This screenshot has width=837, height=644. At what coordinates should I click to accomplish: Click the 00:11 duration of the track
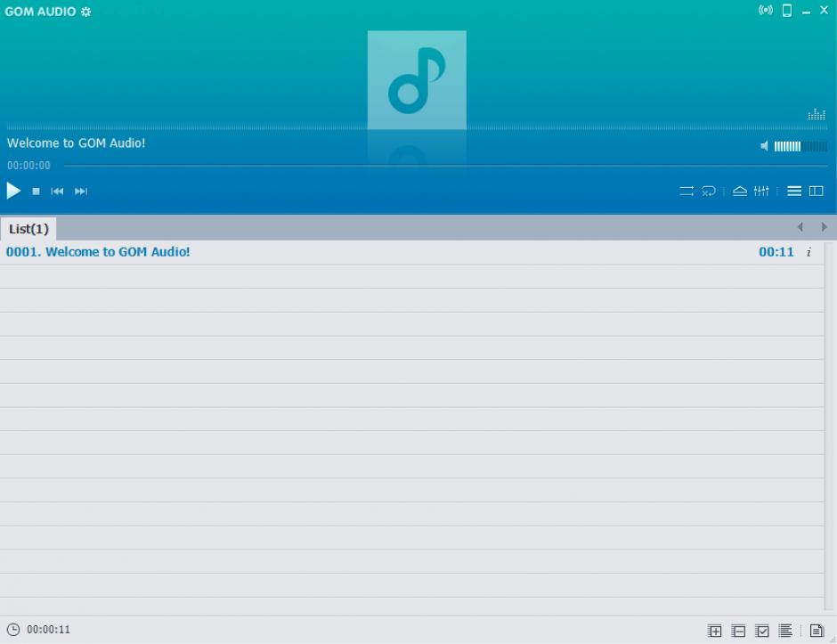point(776,252)
